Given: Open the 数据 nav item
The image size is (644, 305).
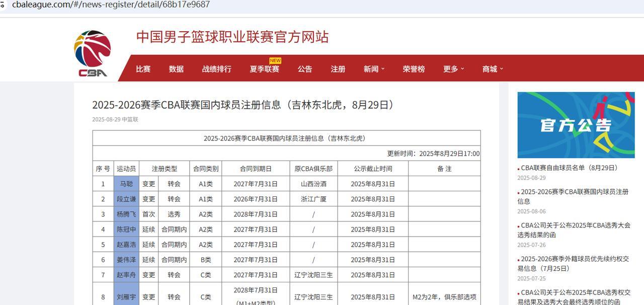Looking at the screenshot, I should pyautogui.click(x=176, y=69).
